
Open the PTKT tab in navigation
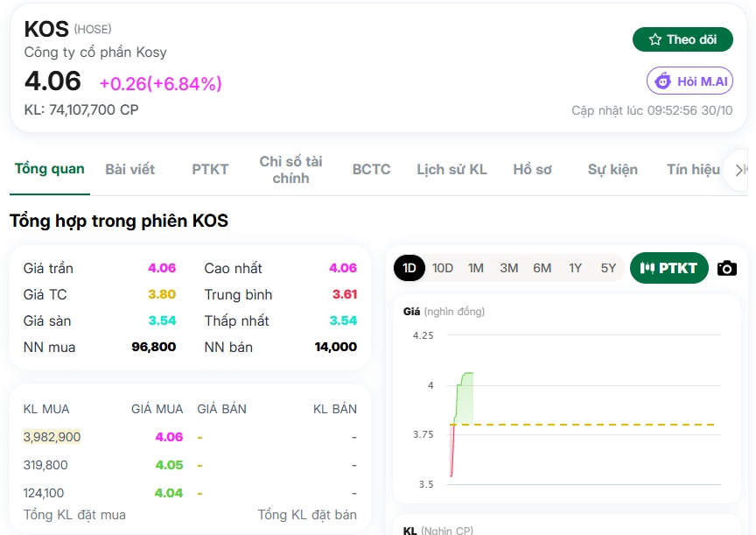tap(210, 169)
